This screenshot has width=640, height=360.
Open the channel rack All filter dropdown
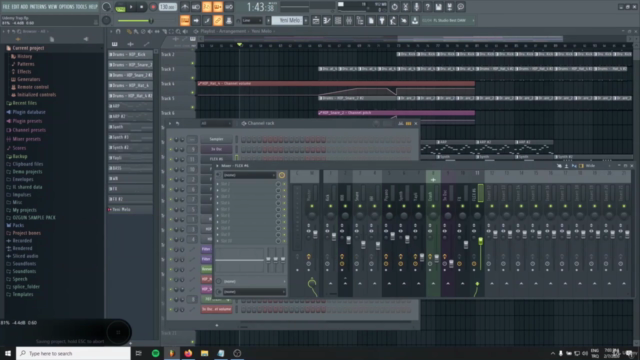tap(216, 123)
